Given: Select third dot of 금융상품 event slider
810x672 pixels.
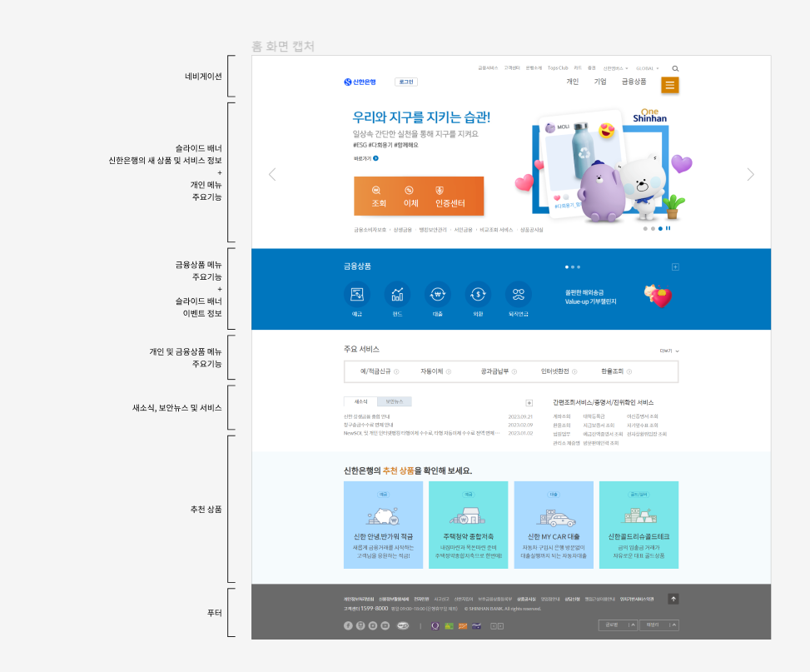Looking at the screenshot, I should [579, 267].
